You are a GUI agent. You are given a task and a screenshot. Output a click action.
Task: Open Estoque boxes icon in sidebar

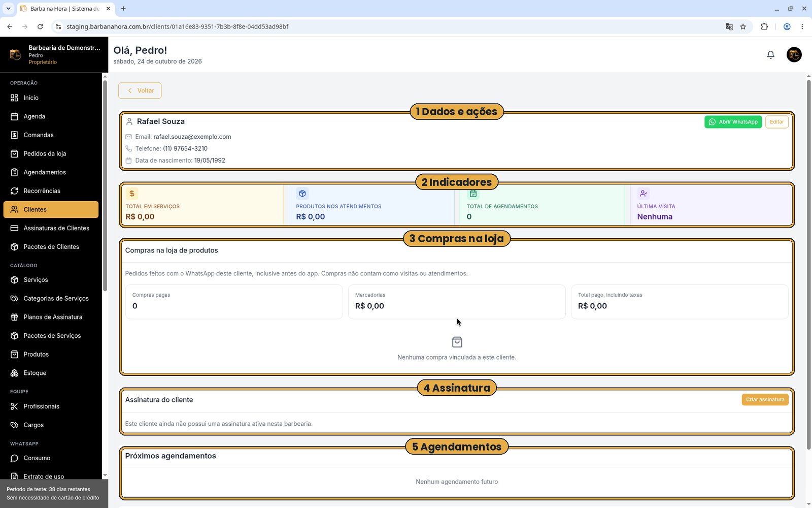14,373
